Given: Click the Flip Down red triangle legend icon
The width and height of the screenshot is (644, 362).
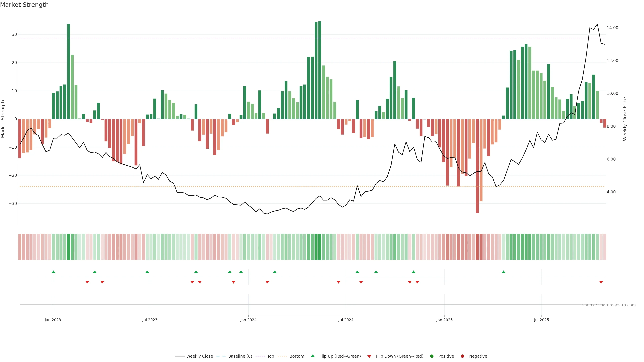Looking at the screenshot, I should pos(369,356).
